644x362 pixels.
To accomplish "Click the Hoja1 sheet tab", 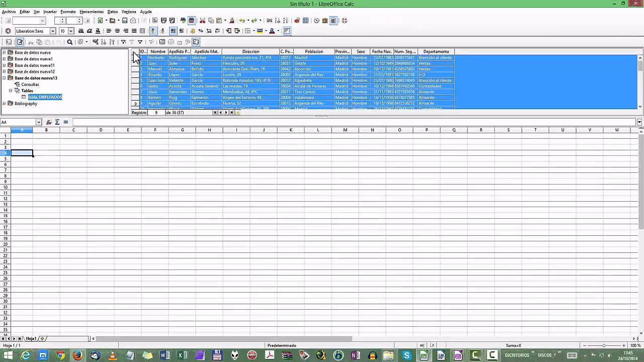I will (31, 339).
